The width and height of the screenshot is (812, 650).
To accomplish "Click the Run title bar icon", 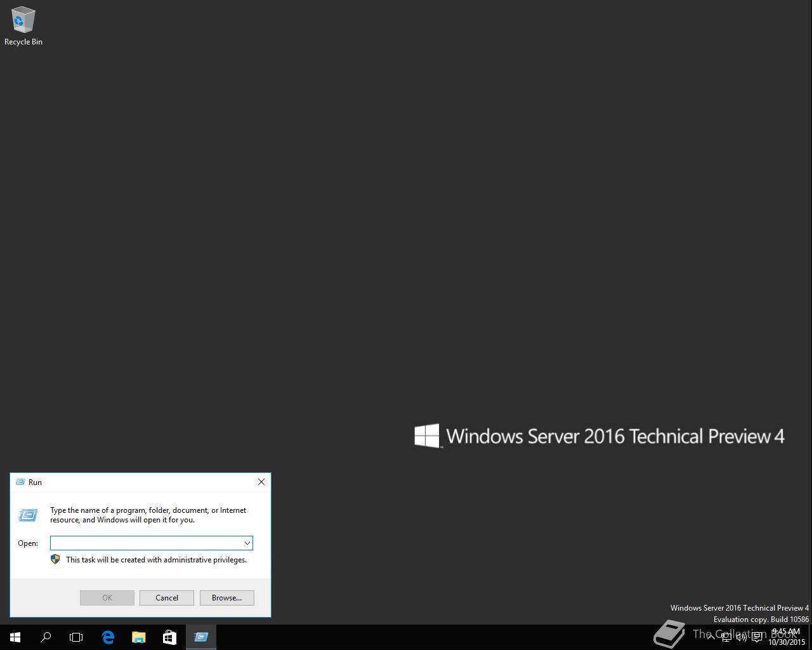I will (20, 482).
